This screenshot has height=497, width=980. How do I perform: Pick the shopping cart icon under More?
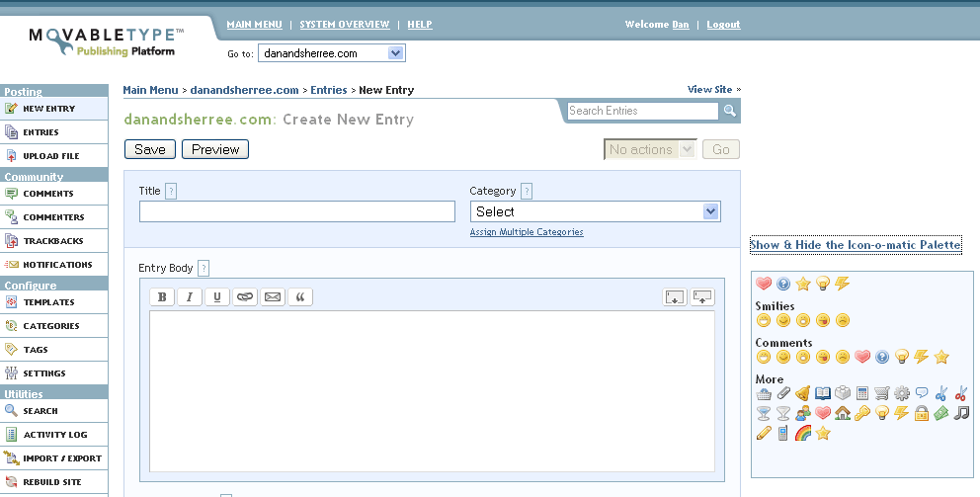point(881,393)
